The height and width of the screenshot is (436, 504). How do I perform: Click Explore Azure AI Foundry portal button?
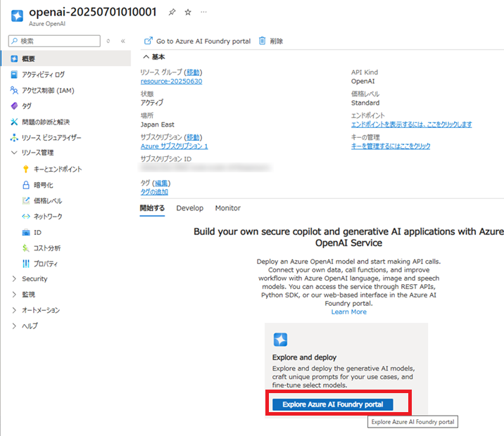[333, 404]
